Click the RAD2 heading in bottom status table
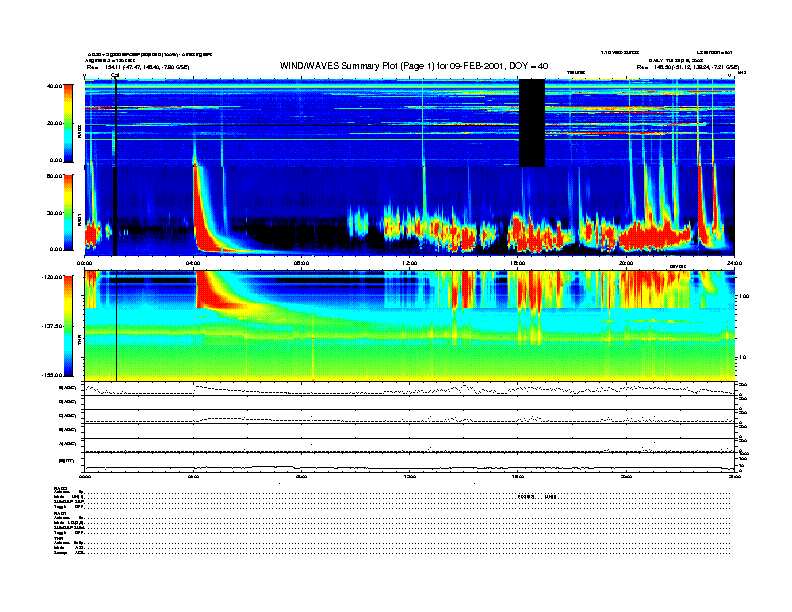 click(x=61, y=488)
